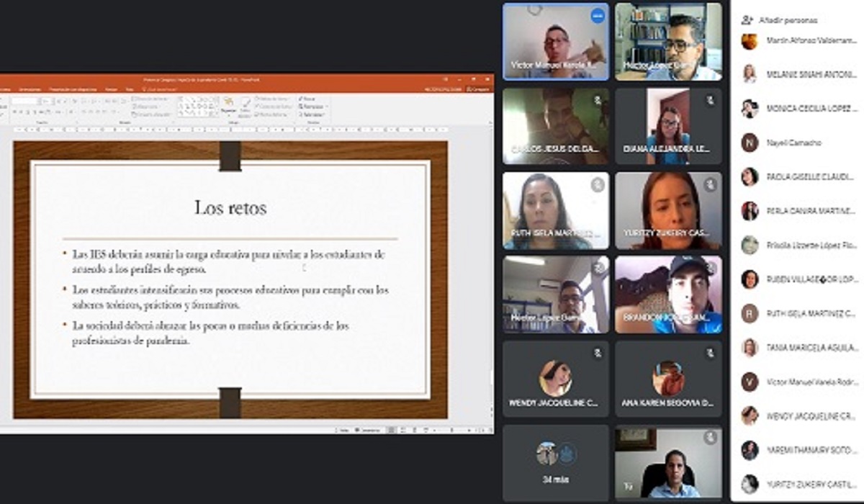Click '¿Qué desea hacer?' search box

pyautogui.click(x=160, y=89)
